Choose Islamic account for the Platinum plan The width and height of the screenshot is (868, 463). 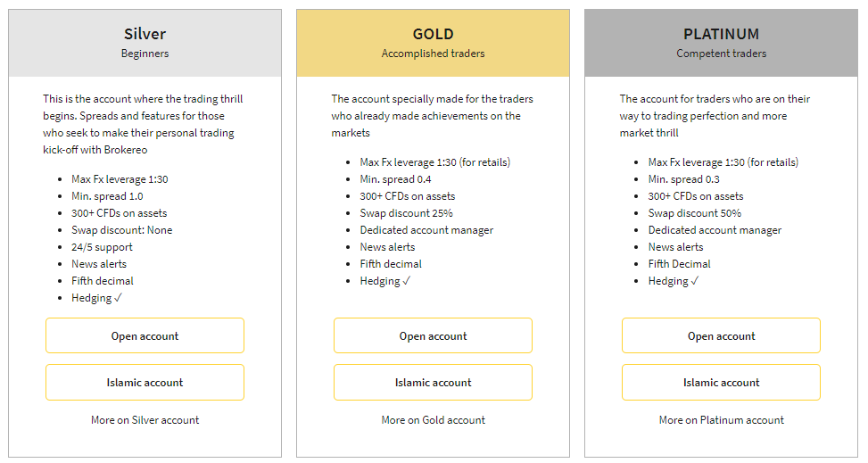(x=721, y=383)
